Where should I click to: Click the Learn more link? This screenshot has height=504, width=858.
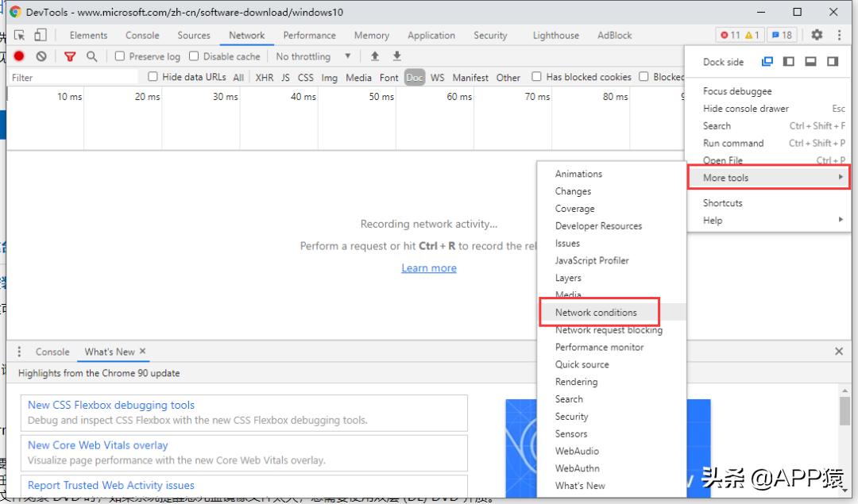(x=429, y=268)
